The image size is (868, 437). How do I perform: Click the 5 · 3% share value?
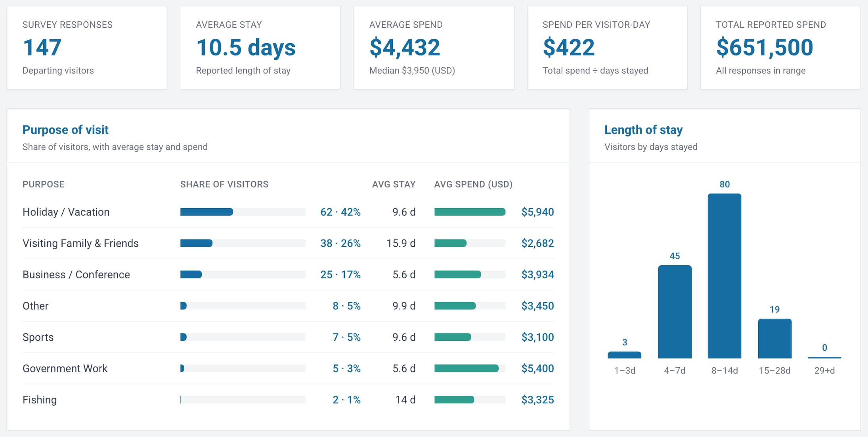[x=346, y=369]
